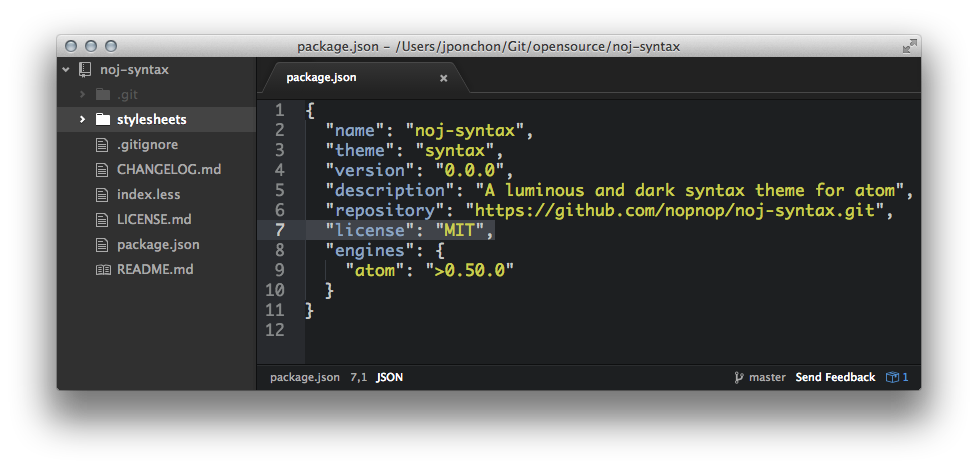Click the "noj-syntax" string value
Image resolution: width=978 pixels, height=469 pixels.
(465, 130)
